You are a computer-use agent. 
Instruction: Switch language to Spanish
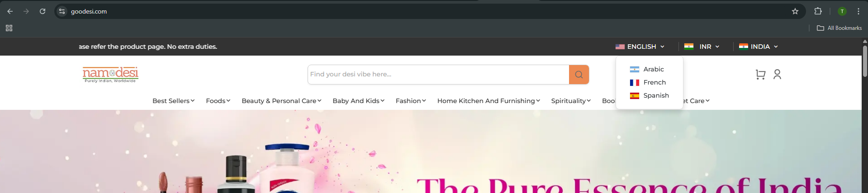click(655, 95)
